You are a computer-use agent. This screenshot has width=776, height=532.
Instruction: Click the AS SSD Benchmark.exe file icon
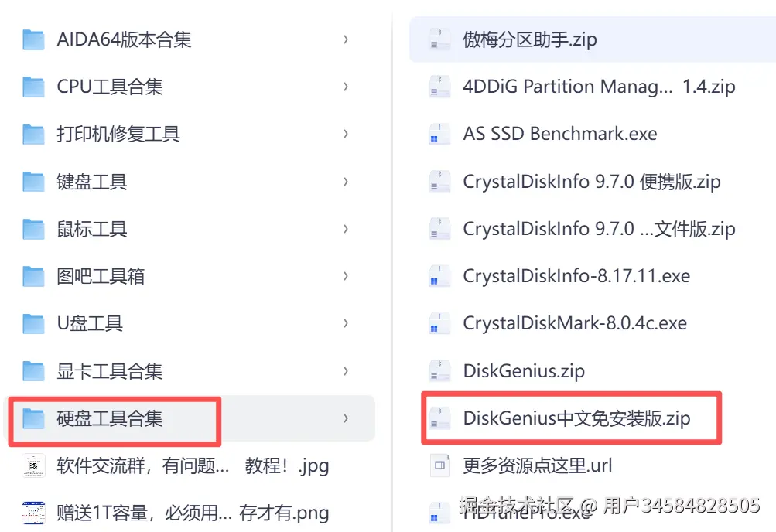439,134
